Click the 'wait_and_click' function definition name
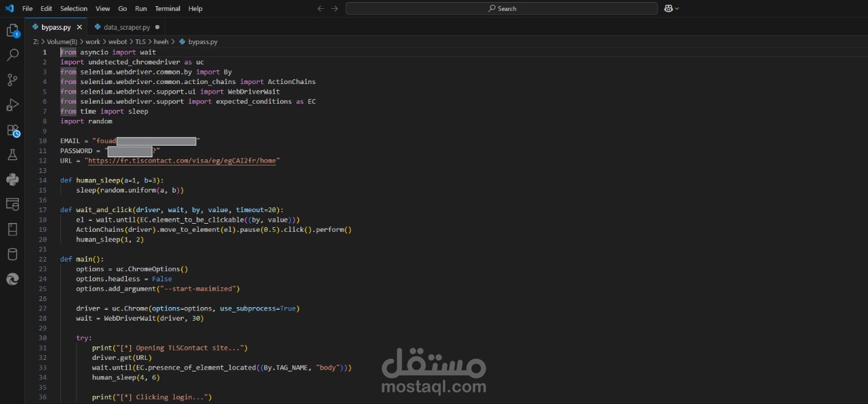868x404 pixels. click(104, 209)
